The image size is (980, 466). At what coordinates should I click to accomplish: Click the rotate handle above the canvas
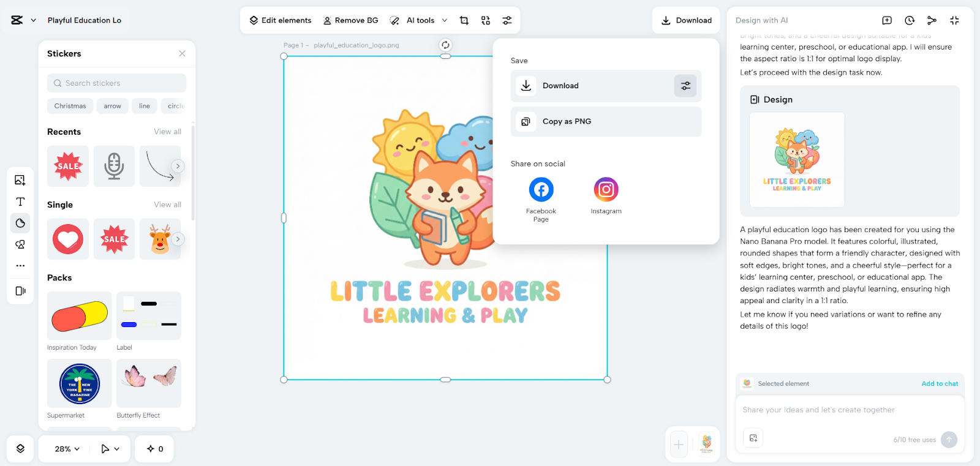[x=445, y=45]
